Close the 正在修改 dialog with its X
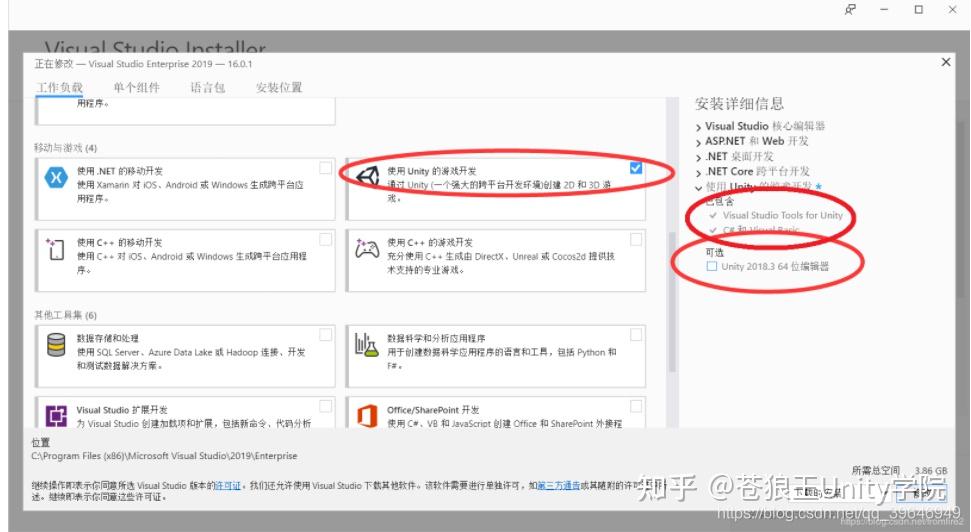The width and height of the screenshot is (971, 532). (946, 62)
